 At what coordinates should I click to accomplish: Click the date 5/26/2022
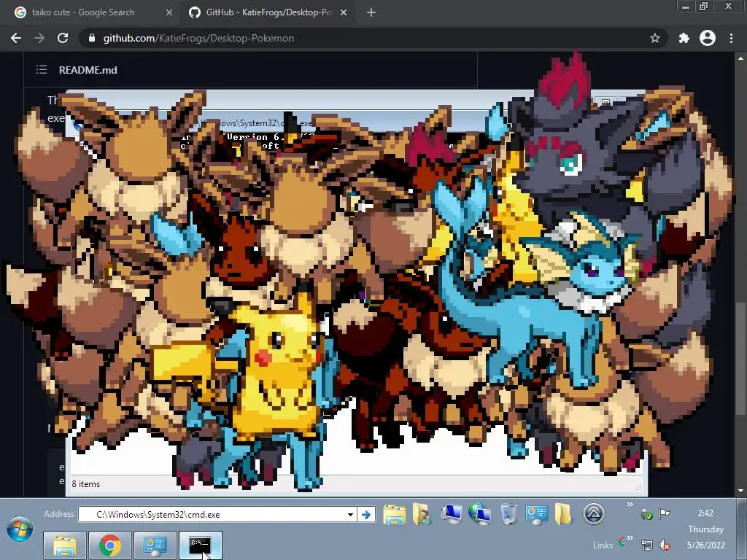click(x=705, y=545)
